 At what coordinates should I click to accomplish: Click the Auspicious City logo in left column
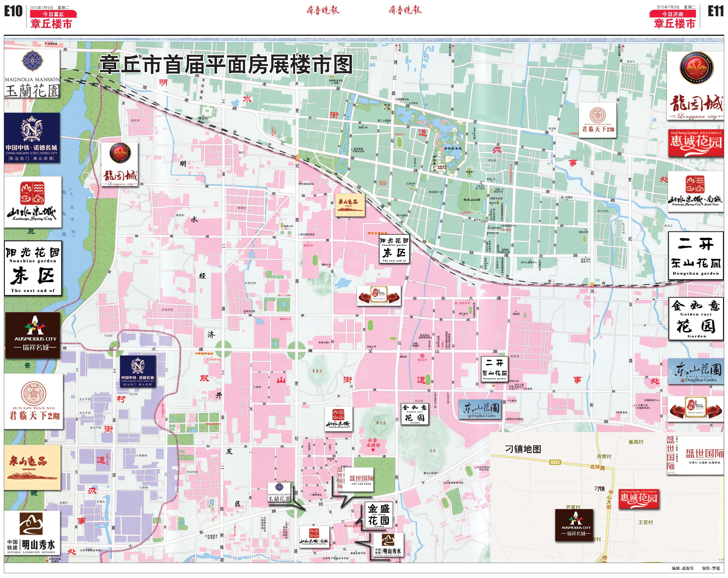(x=33, y=335)
